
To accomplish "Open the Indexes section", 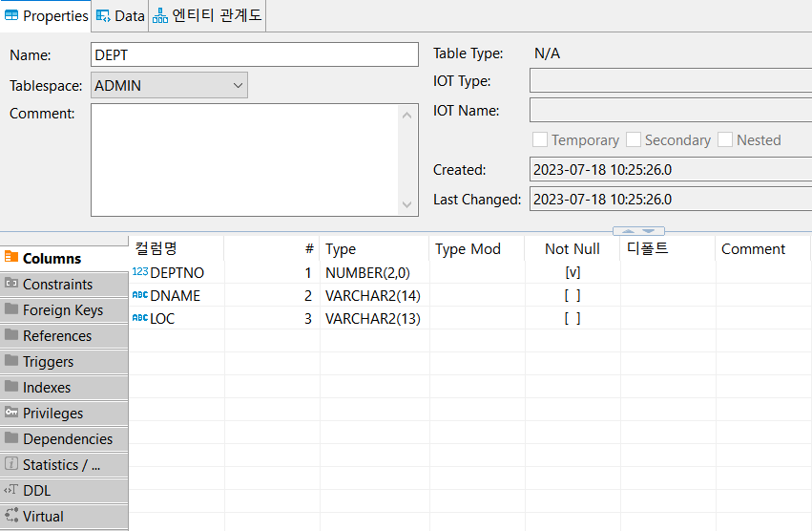I will pyautogui.click(x=64, y=388).
